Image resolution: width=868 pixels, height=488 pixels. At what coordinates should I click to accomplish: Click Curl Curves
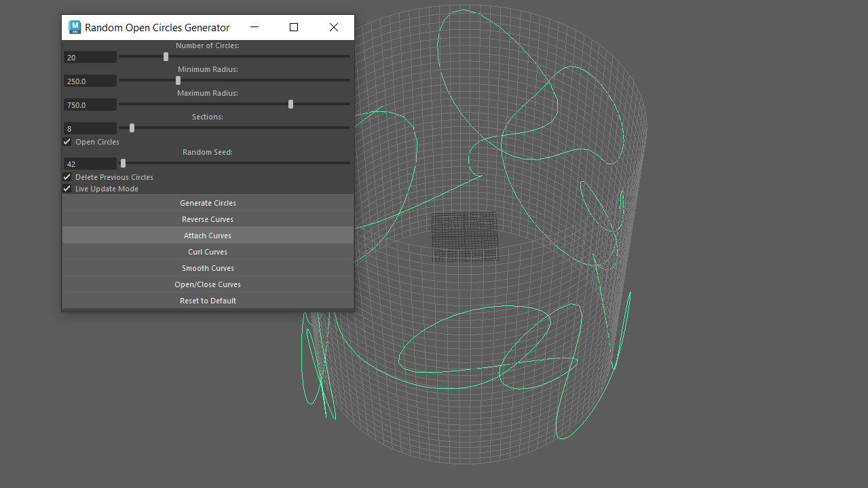207,251
